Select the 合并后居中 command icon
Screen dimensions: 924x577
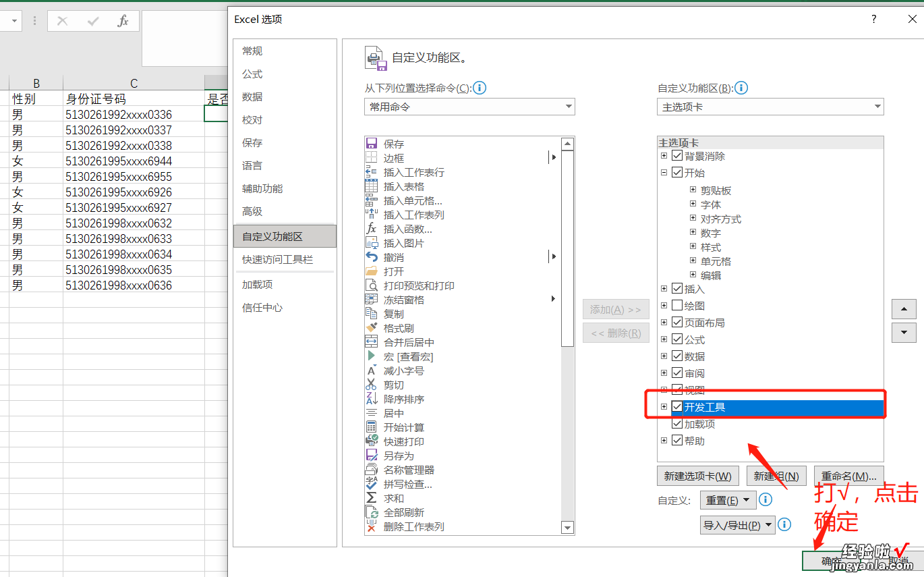tap(371, 342)
